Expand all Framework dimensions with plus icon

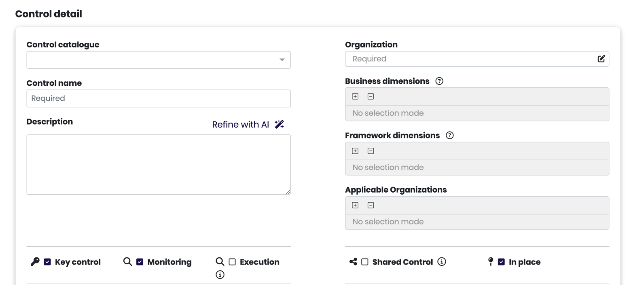(355, 151)
